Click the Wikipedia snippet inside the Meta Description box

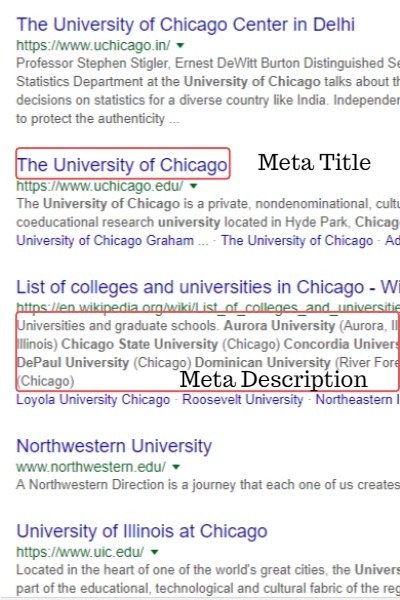coord(208,353)
